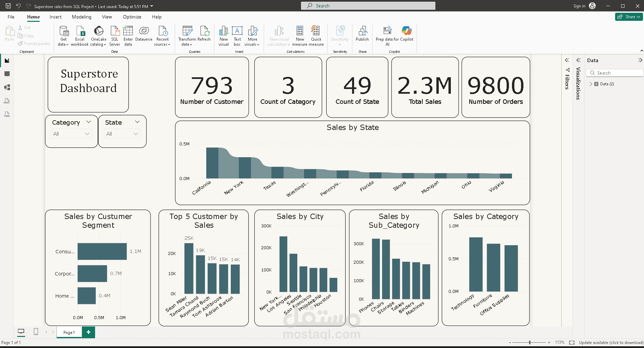Select Technology bar in Sales by Category
The width and height of the screenshot is (644, 348).
(x=476, y=264)
